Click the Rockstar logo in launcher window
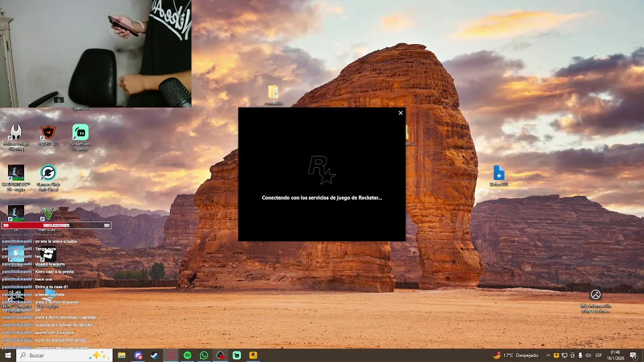644x362 pixels. pos(321,170)
